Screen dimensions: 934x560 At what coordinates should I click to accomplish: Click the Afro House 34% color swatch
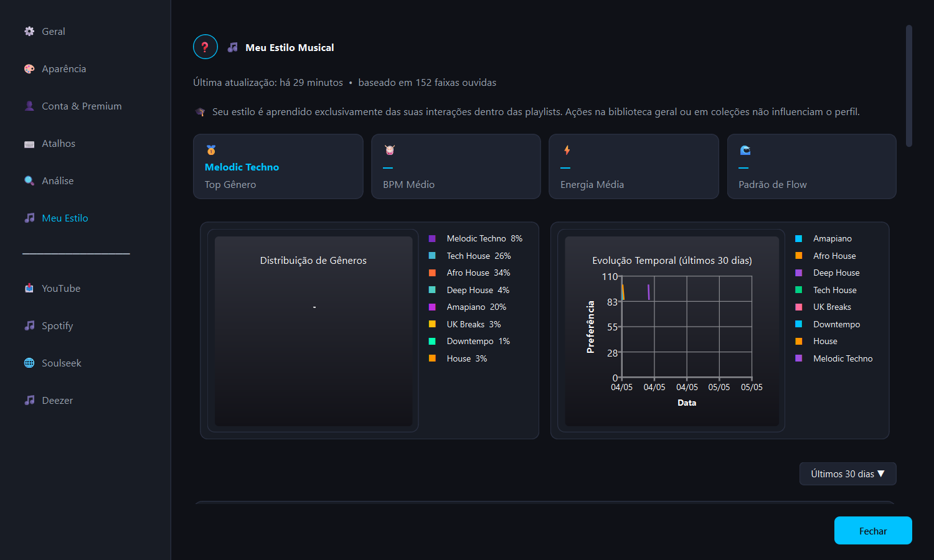[432, 273]
